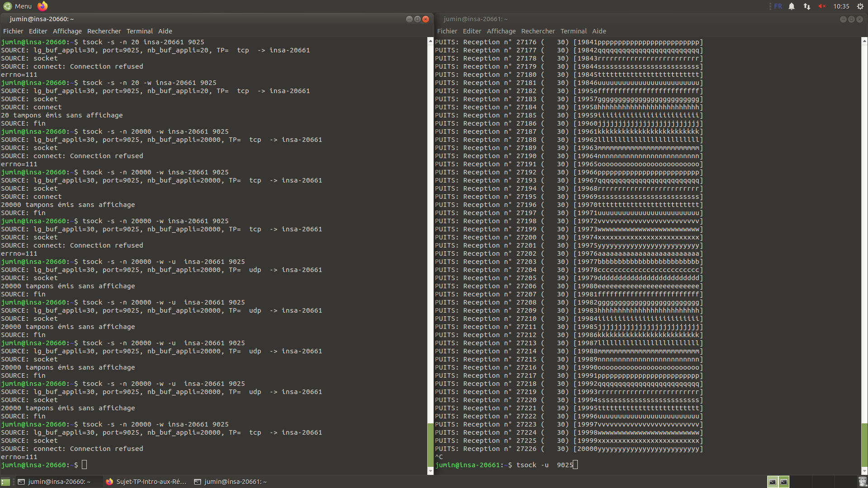Open Fichier menu in left terminal
The height and width of the screenshot is (488, 868).
pos(13,31)
